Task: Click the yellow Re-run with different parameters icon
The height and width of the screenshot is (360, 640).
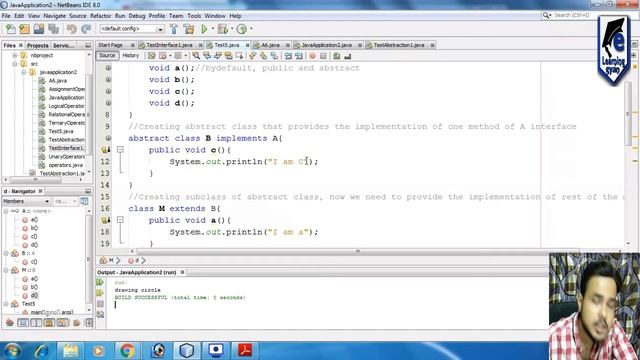Action: coord(100,293)
